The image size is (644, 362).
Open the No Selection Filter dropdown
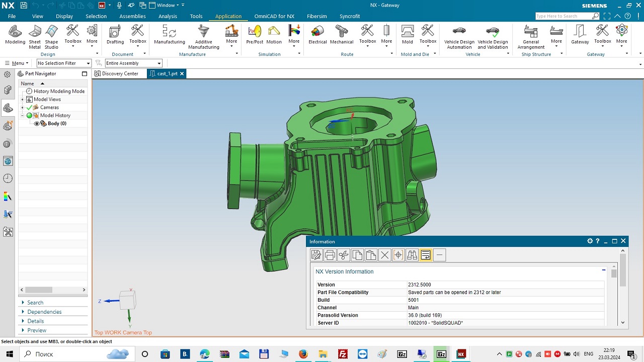tap(64, 63)
